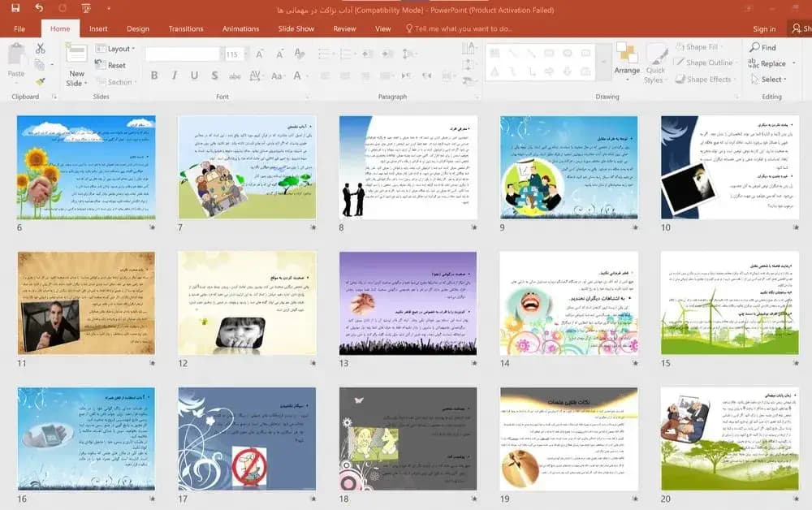Viewport: 812px width, 510px height.
Task: Toggle text Shadow formatting
Action: (214, 76)
